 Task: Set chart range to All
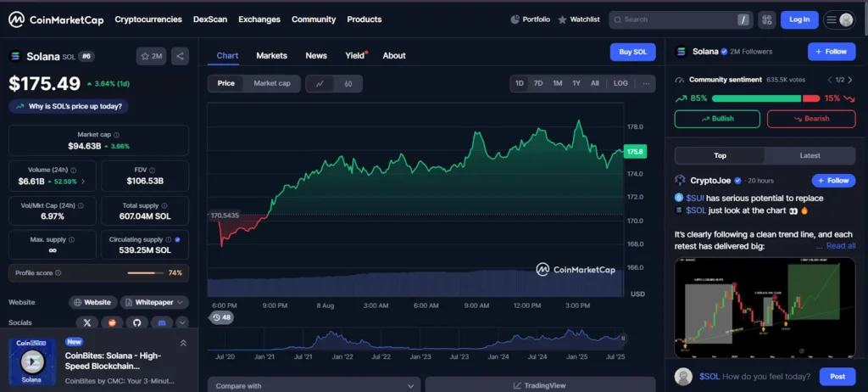tap(594, 83)
